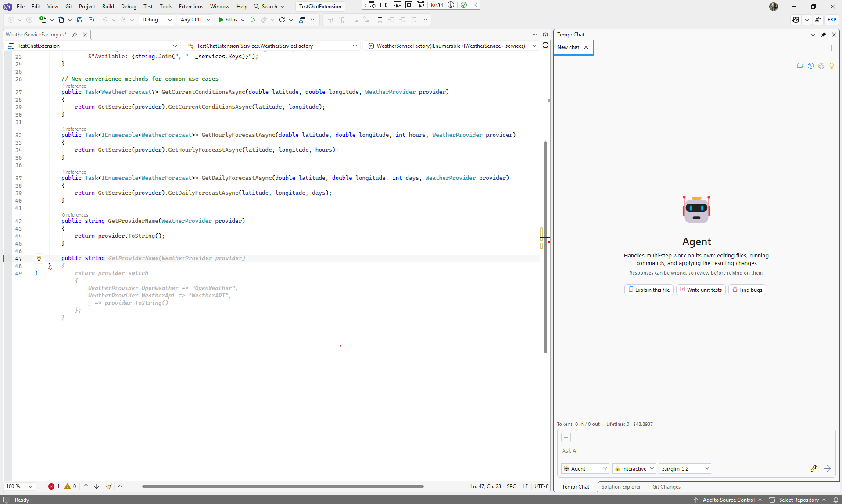Screen dimensions: 842x504
Task: Click the Hot Reload flame icon
Action: (x=264, y=20)
